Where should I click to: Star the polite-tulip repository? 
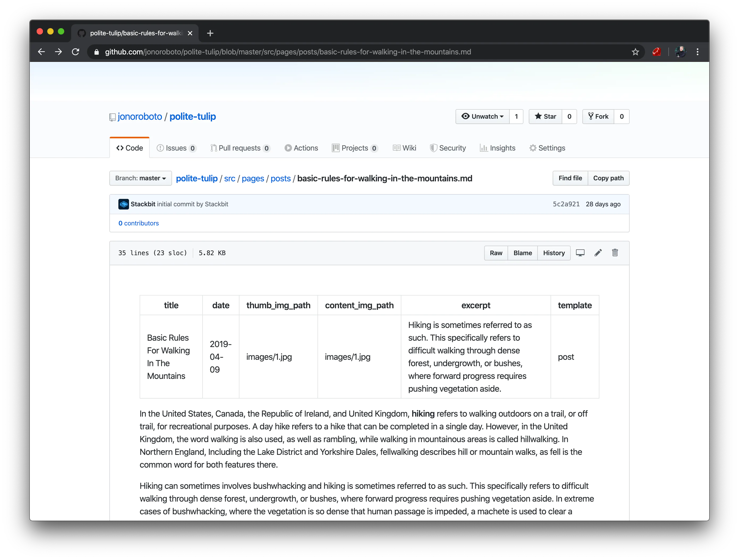[x=545, y=117]
